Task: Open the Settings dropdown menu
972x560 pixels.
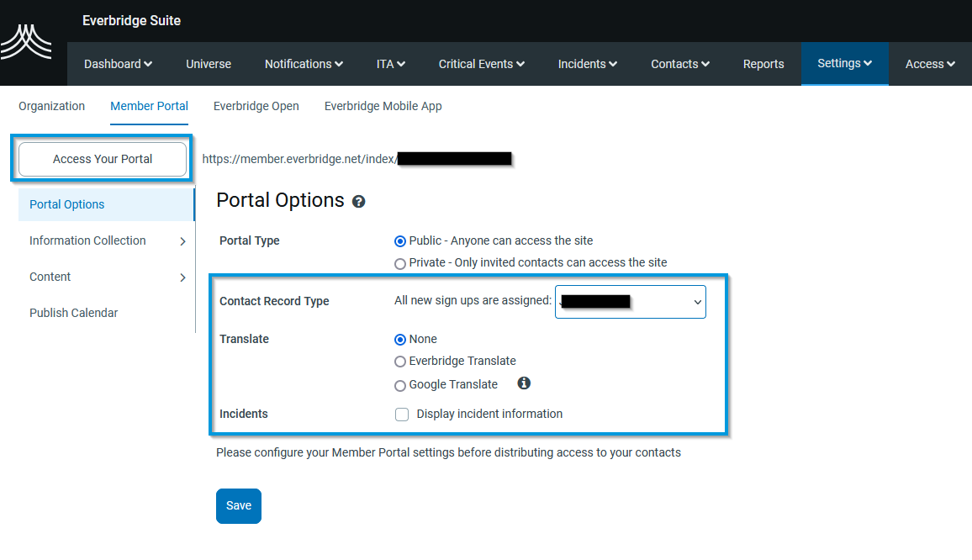Action: [x=844, y=63]
